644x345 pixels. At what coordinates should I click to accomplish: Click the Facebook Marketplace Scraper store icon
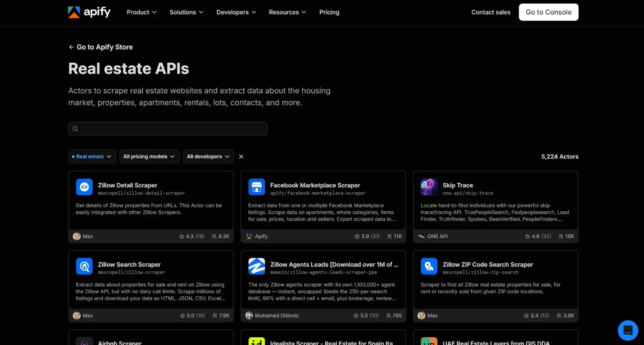point(256,187)
